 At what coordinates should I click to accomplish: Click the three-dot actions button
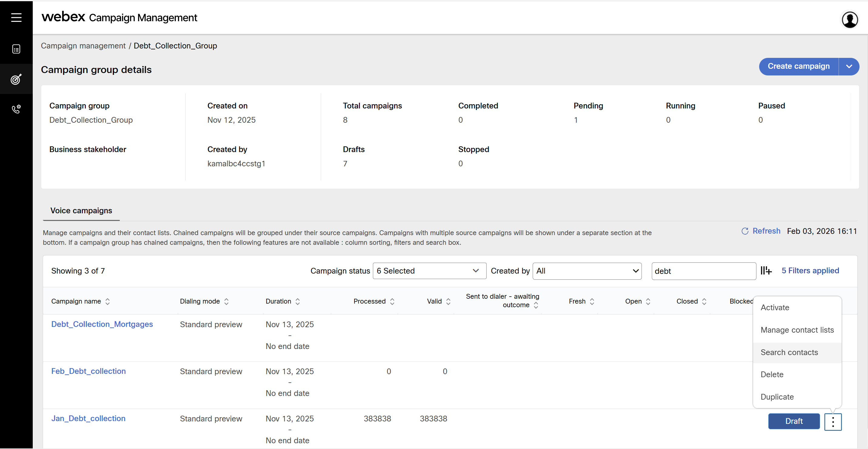833,422
